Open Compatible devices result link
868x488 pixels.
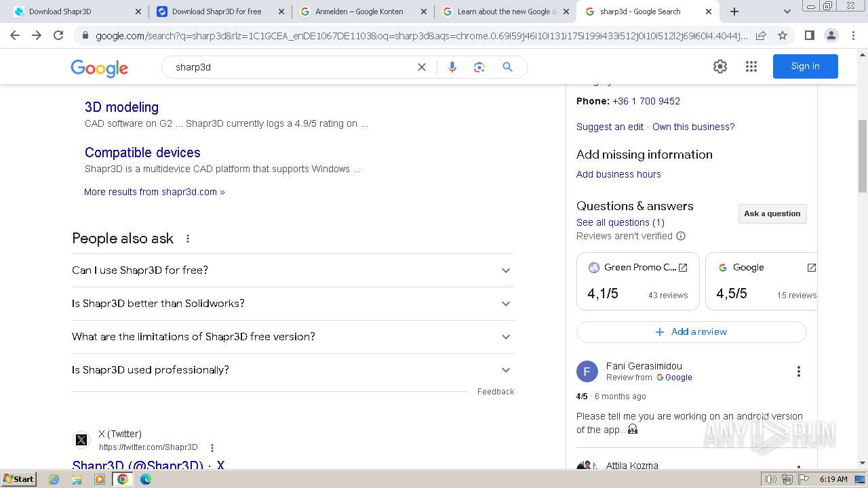(142, 152)
